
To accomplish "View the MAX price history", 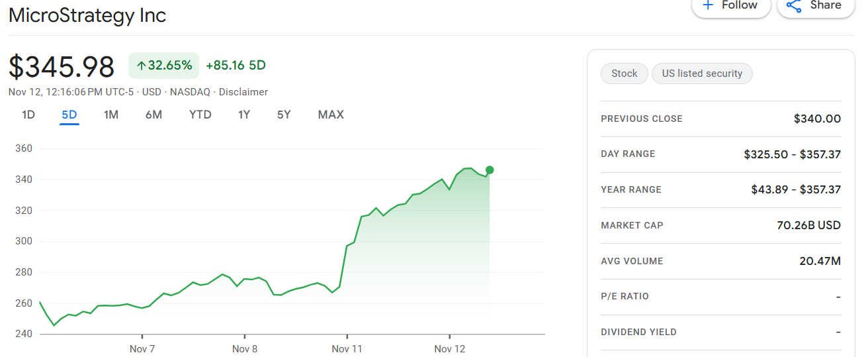I will tap(331, 115).
